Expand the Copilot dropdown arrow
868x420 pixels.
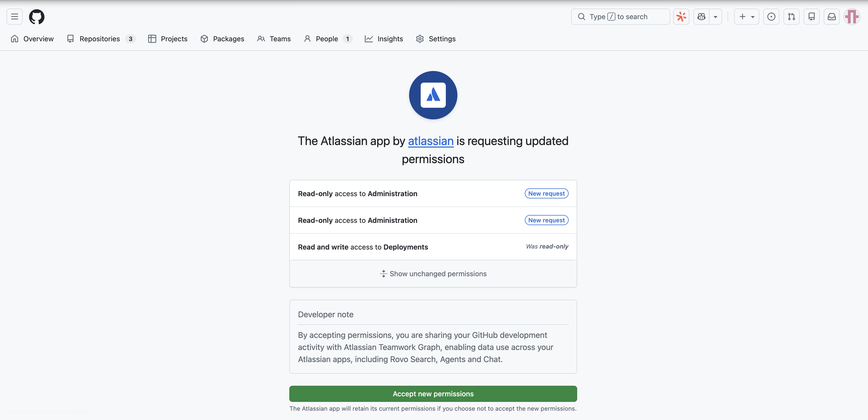pos(715,17)
